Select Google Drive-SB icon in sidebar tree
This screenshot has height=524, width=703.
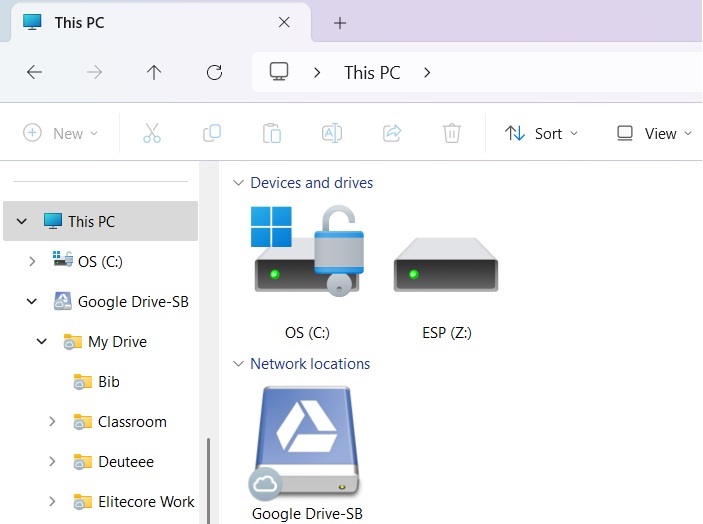coord(62,301)
